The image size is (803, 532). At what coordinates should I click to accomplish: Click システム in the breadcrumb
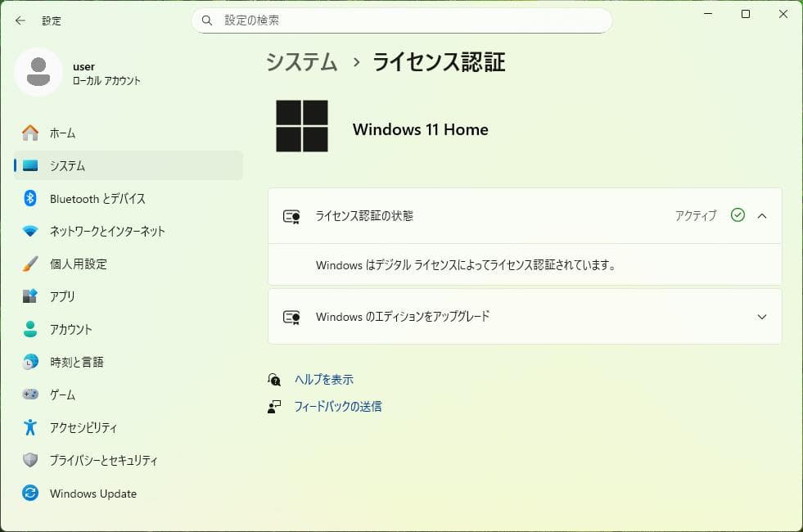(x=302, y=62)
